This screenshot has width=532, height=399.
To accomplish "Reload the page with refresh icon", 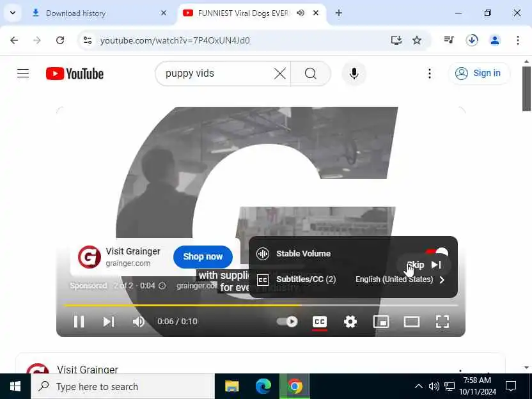I will [x=60, y=40].
